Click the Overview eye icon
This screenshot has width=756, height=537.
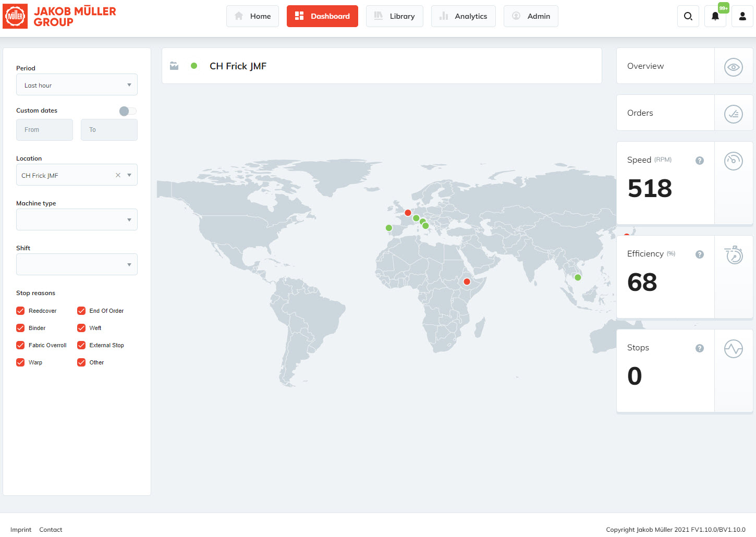[x=734, y=67]
